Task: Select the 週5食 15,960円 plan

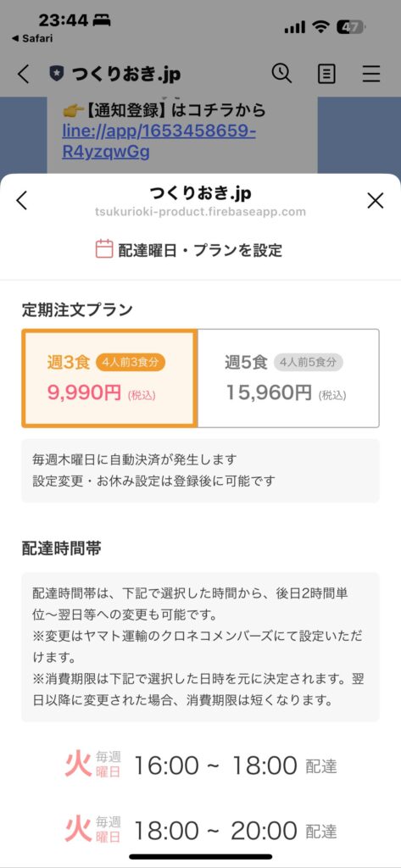Action: pyautogui.click(x=288, y=379)
